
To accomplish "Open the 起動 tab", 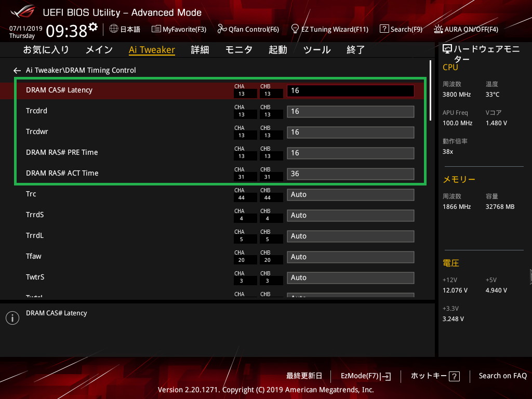I will (278, 50).
